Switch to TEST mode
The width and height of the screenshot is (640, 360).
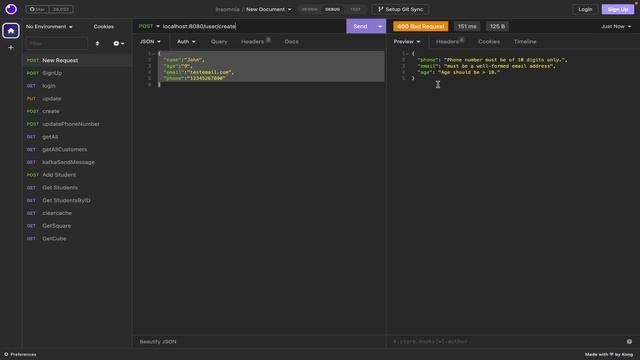click(355, 9)
